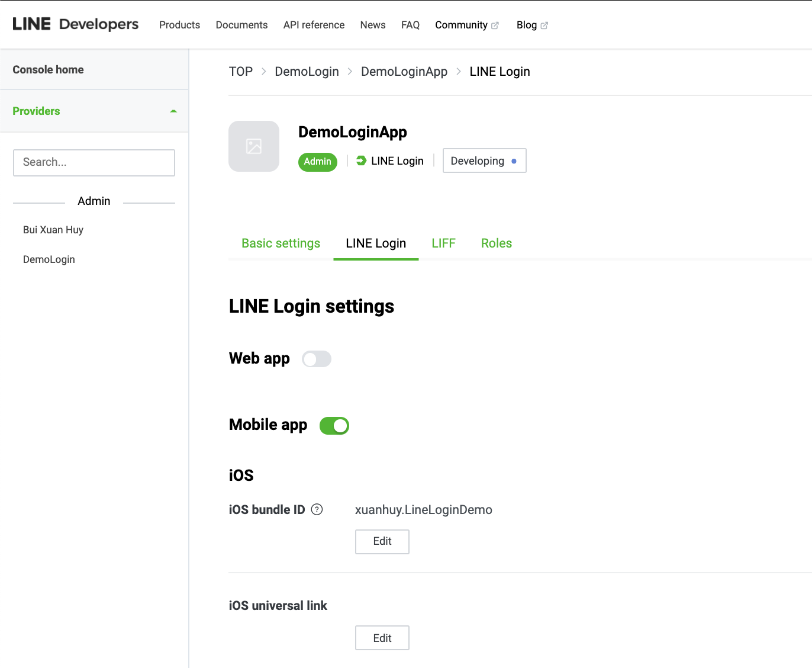Click the green LINE Login channel icon
The height and width of the screenshot is (668, 812).
[361, 160]
